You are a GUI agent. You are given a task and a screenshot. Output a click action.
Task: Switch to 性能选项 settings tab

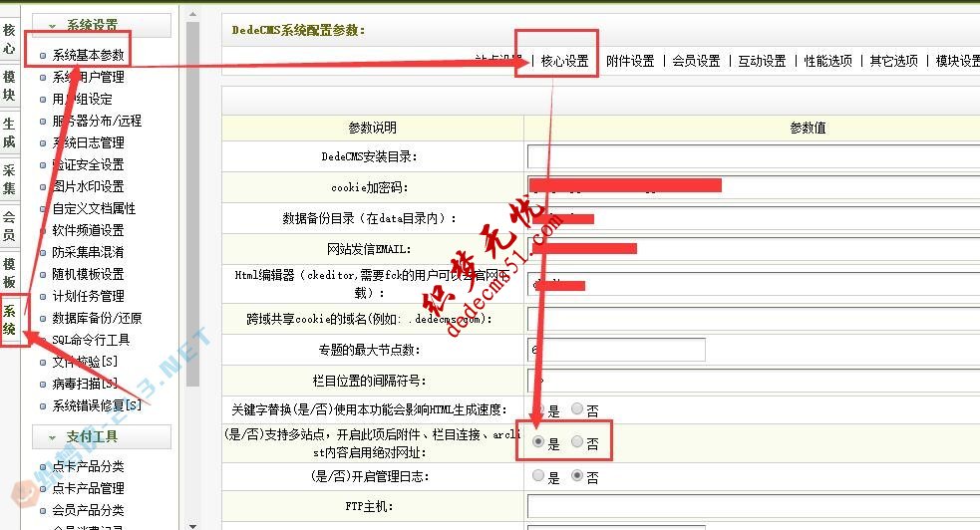(x=828, y=61)
